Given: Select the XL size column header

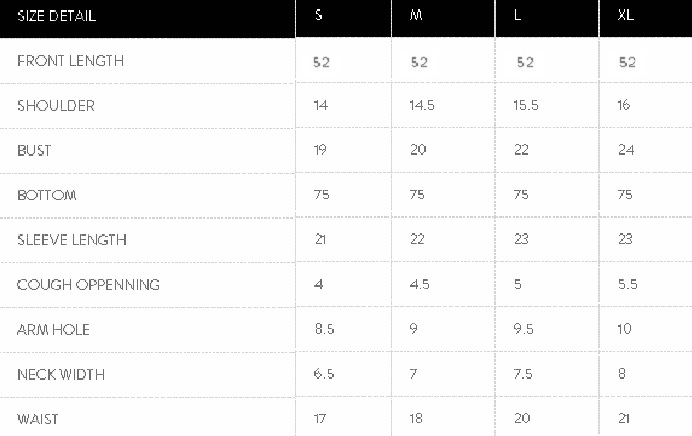Looking at the screenshot, I should (x=646, y=19).
